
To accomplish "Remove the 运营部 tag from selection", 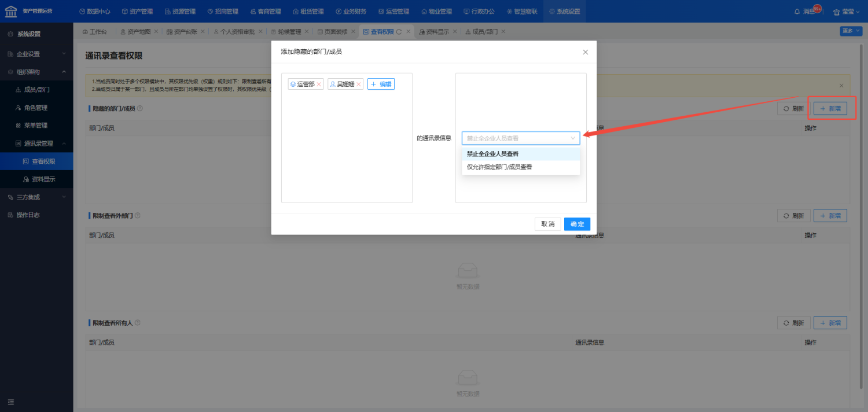I will pyautogui.click(x=319, y=84).
